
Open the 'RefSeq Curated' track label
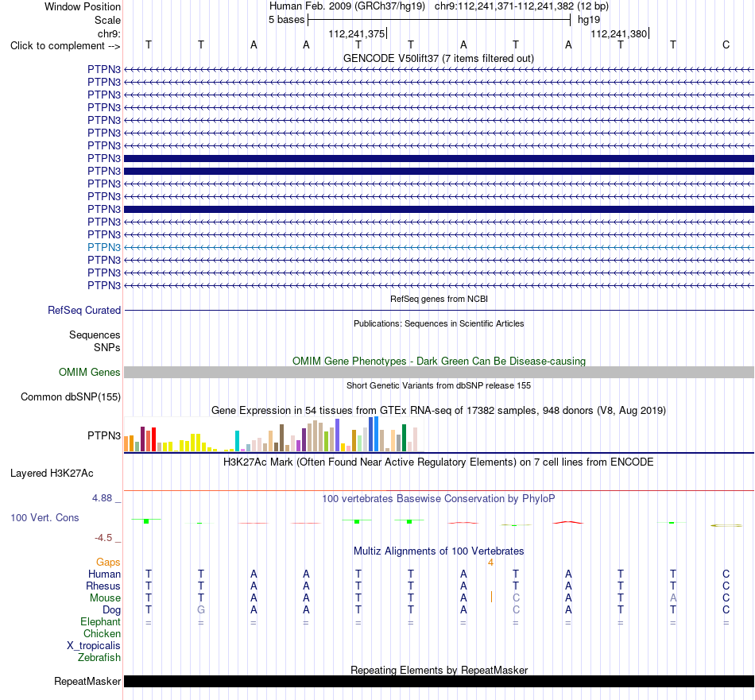click(x=84, y=311)
